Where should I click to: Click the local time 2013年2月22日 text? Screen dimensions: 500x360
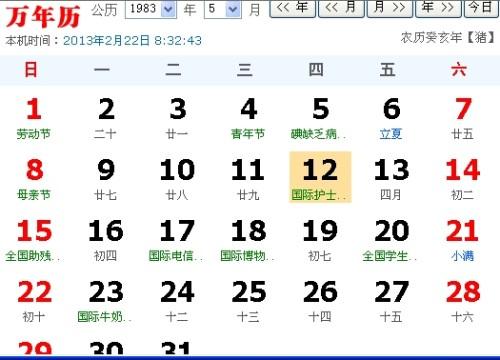pos(132,41)
